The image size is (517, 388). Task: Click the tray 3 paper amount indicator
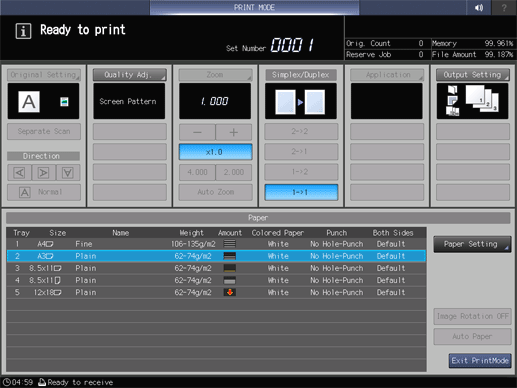tap(230, 268)
